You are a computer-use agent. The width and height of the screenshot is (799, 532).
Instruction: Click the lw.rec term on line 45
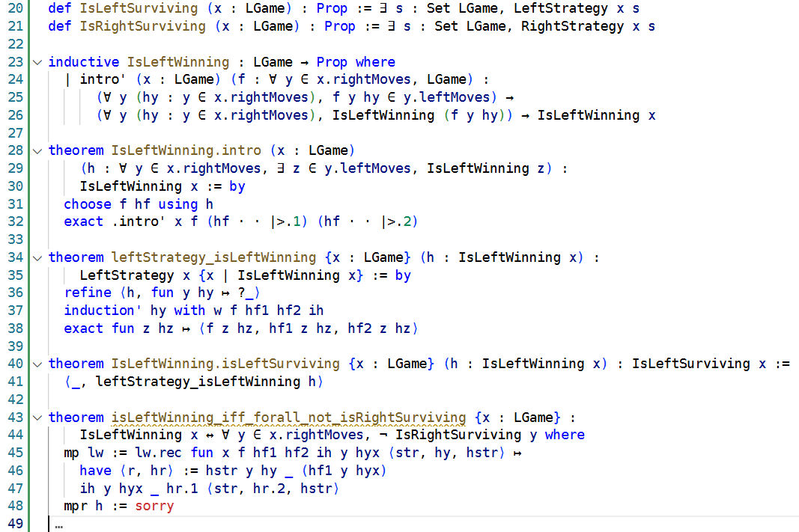[x=162, y=453]
